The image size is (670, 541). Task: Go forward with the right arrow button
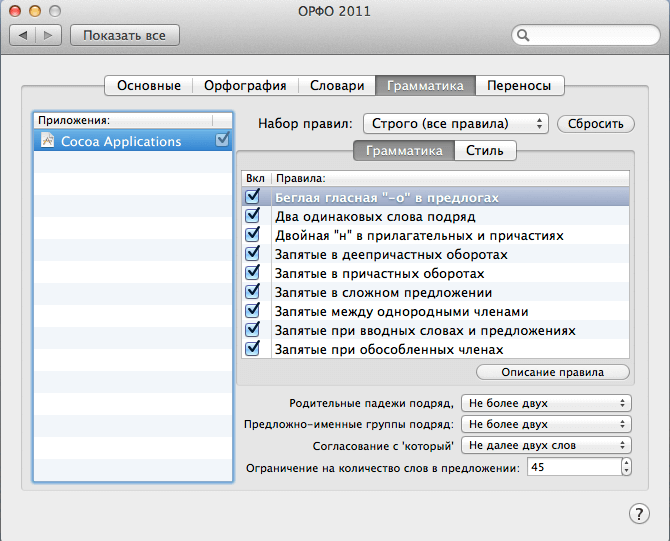(x=48, y=35)
